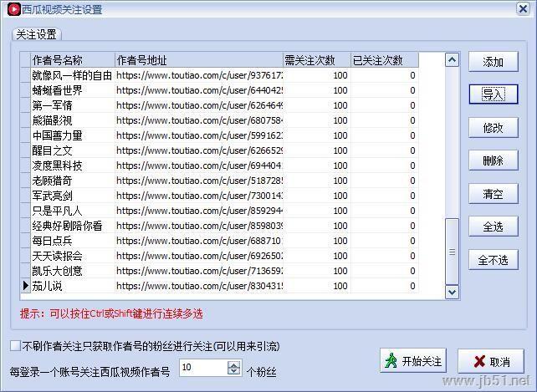Click the row selector beside 茄儿说
Screen dimensions: 537x392
(x=26, y=286)
